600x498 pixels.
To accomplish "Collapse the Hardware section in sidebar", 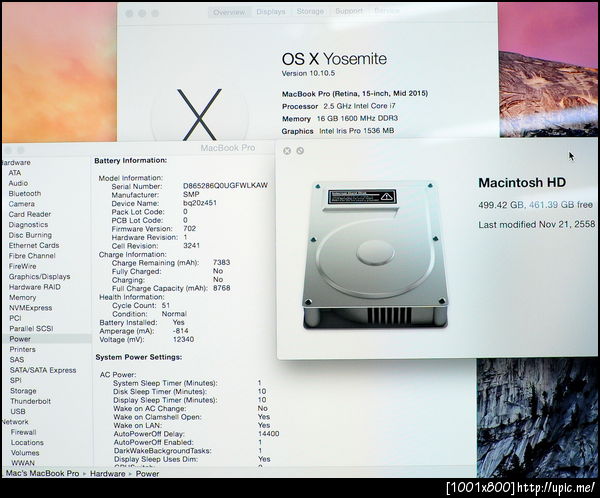I will 16,162.
